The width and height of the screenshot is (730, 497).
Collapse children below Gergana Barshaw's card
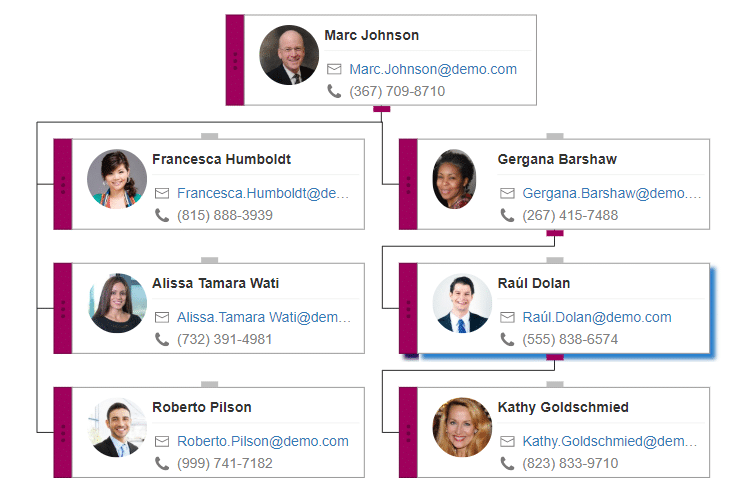(x=554, y=233)
